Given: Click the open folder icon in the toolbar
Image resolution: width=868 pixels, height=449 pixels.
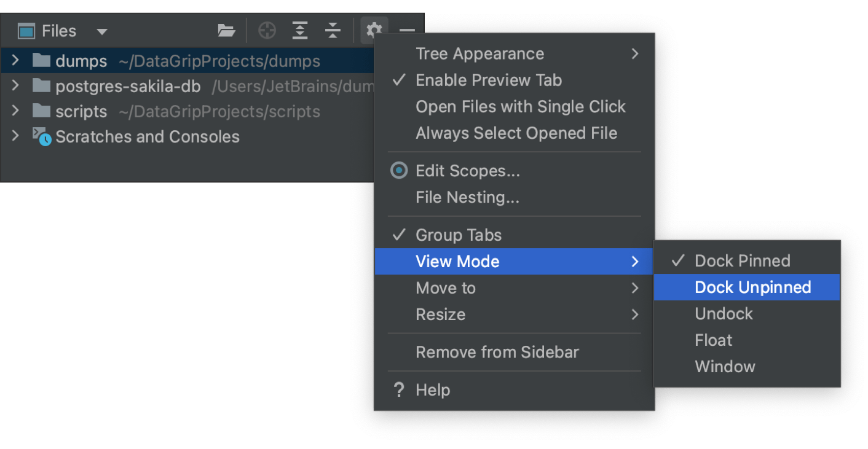Looking at the screenshot, I should pyautogui.click(x=226, y=30).
